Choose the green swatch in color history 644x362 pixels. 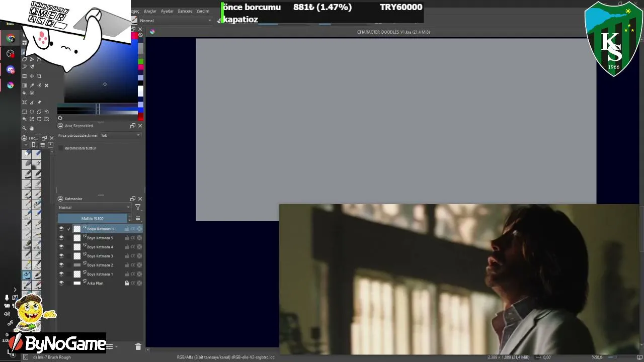[141, 61]
